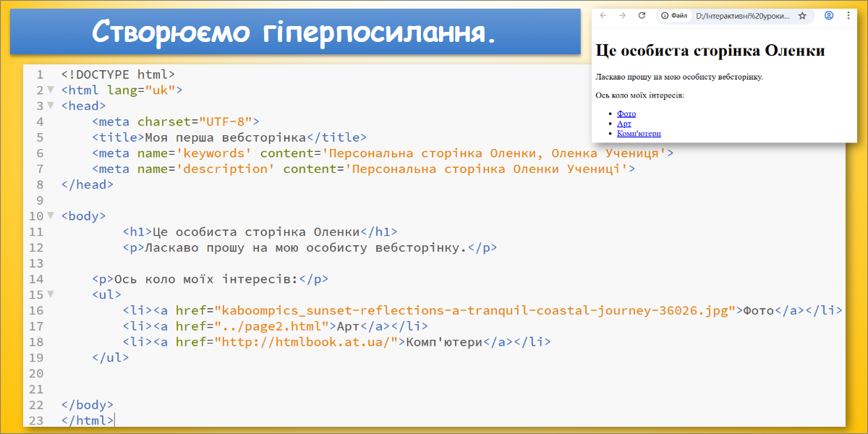Reload the page in browser

tap(642, 15)
